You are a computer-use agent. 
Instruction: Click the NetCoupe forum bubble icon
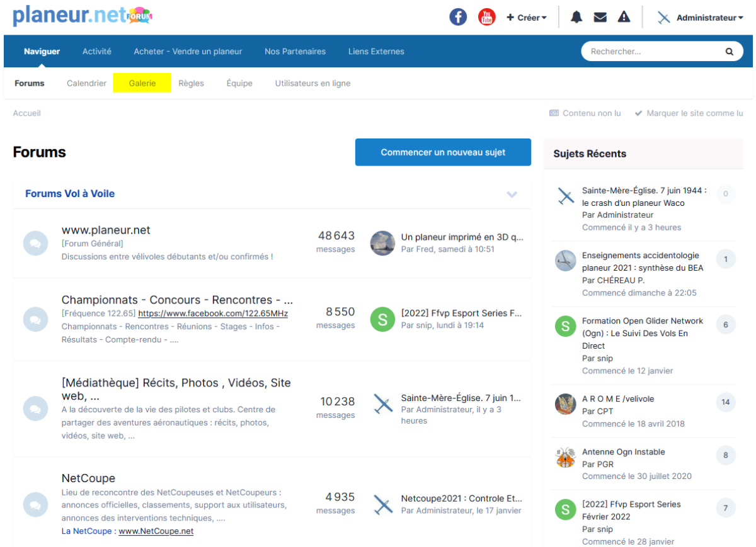click(35, 504)
